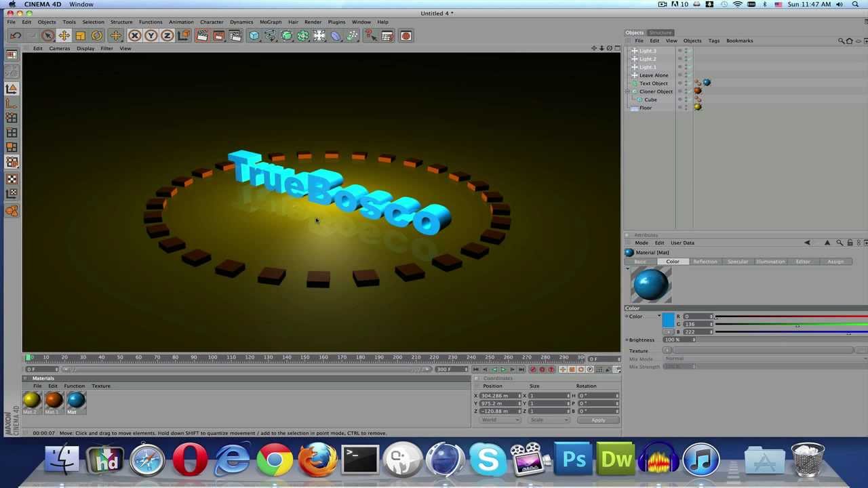The width and height of the screenshot is (868, 488).
Task: Click Render Active View clapperboard icon
Action: [x=202, y=36]
